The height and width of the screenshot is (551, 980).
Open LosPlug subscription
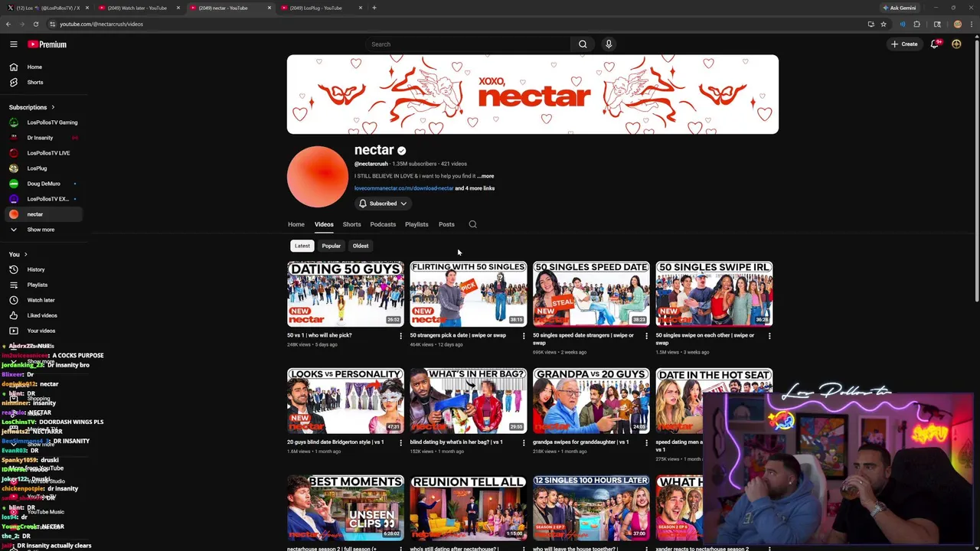click(42, 168)
